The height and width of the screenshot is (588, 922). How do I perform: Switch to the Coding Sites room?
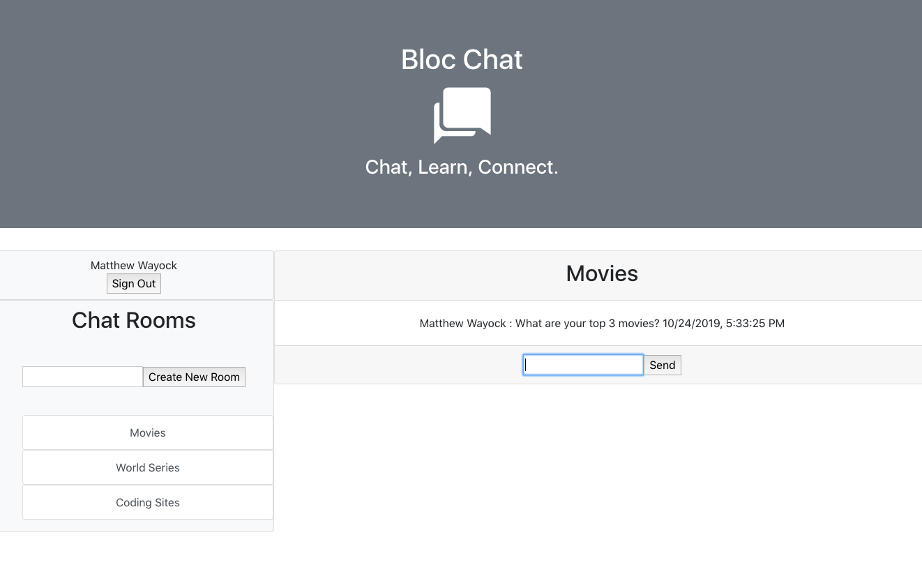click(x=148, y=502)
